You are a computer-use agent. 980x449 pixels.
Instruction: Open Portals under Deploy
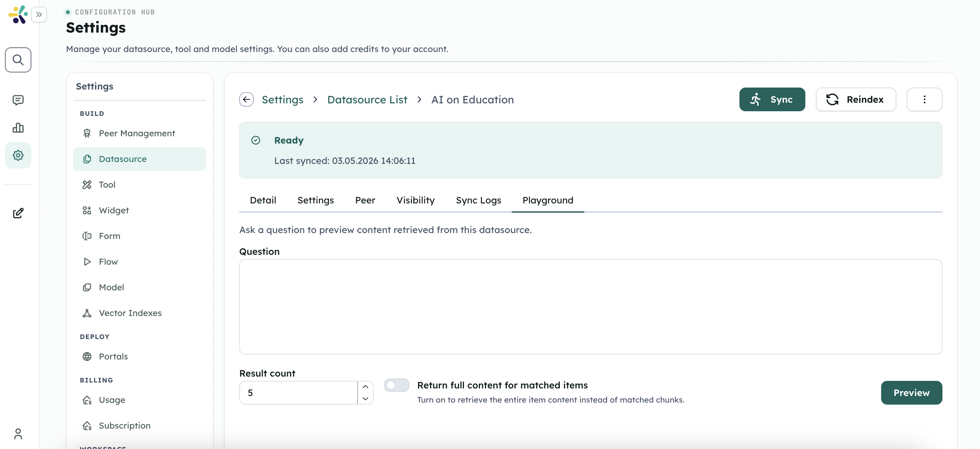tap(139, 356)
